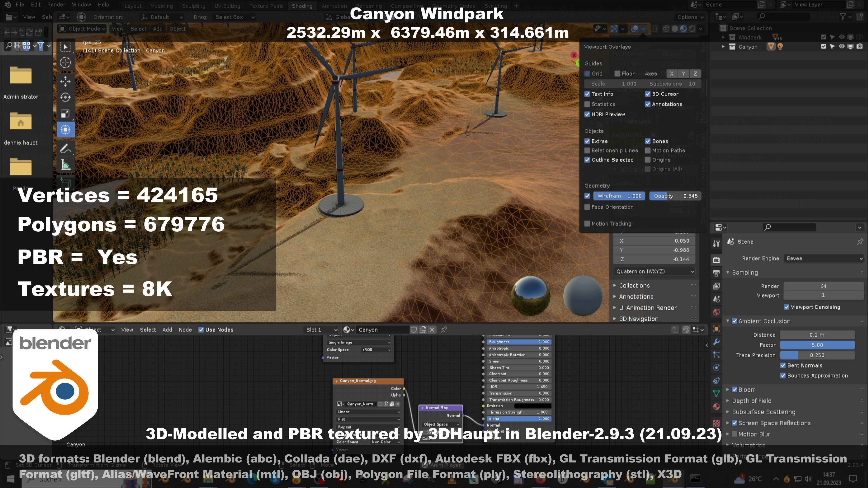Select the Move tool

[65, 81]
